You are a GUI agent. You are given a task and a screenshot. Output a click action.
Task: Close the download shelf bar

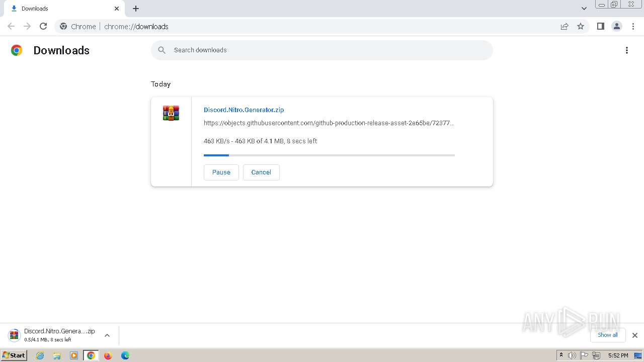pyautogui.click(x=635, y=335)
